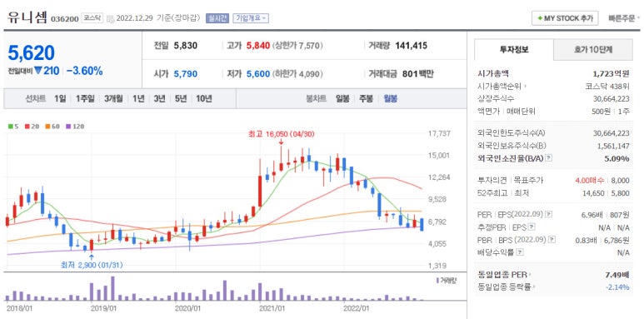Click the 동일업종 PER value 7.49배
Screen dimensions: 644x319
click(617, 274)
